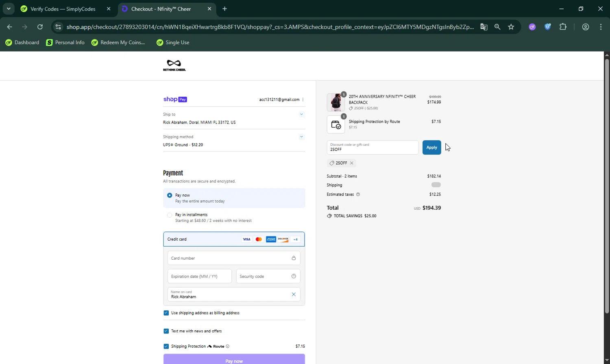The width and height of the screenshot is (610, 364).
Task: Click the browser back arrow
Action: coord(10,27)
